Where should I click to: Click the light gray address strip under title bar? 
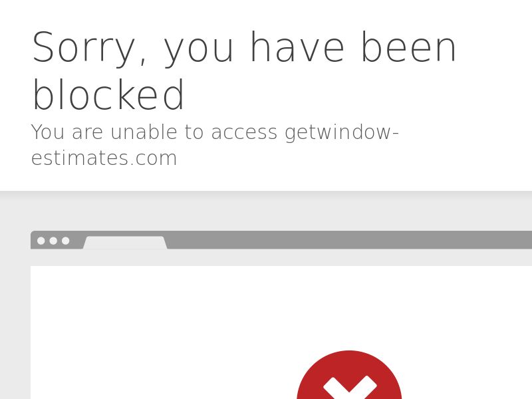(281, 257)
